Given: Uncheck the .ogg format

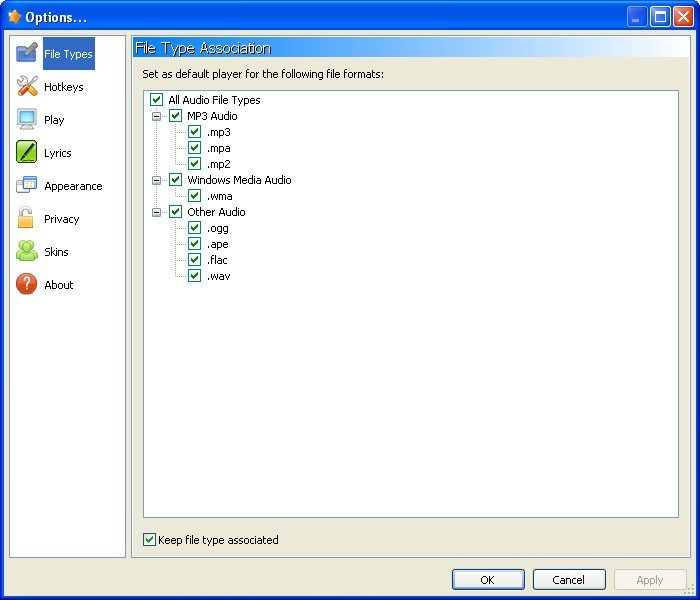Looking at the screenshot, I should [x=194, y=228].
